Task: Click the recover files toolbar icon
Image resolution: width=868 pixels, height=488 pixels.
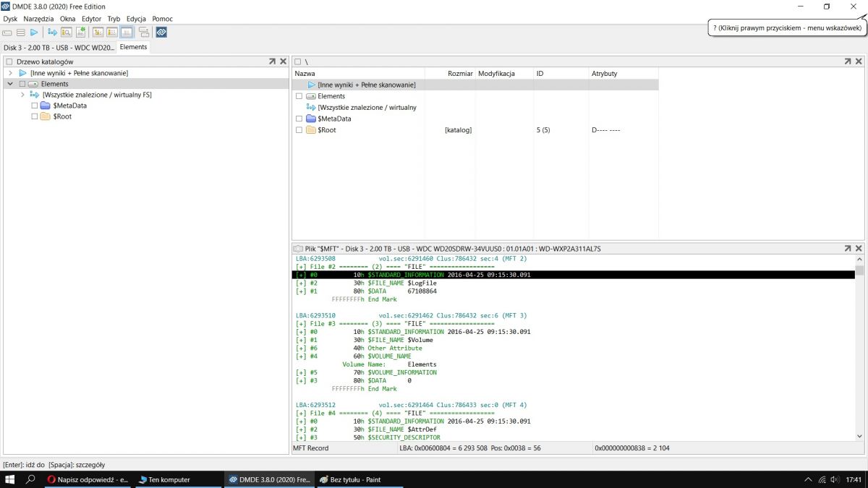Action: pos(144,33)
